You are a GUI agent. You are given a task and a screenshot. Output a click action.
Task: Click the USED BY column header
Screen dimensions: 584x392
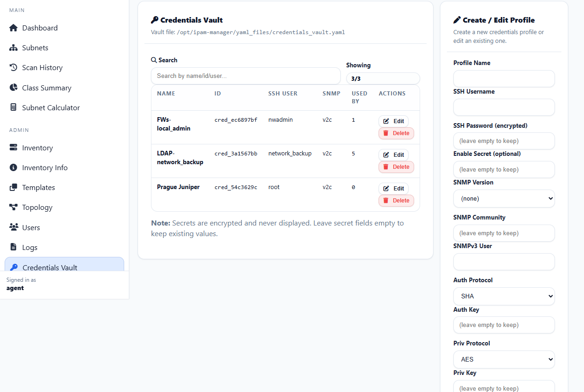360,97
